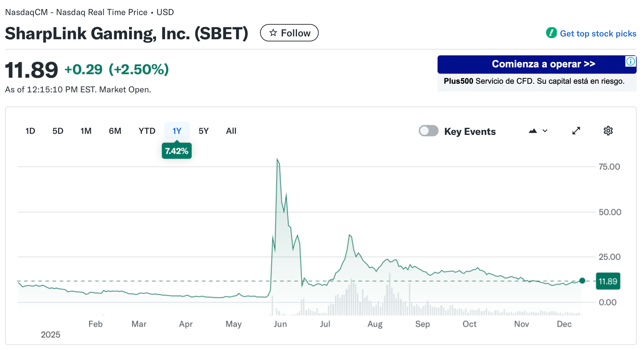Expand chart to full screen
Screen dimensions: 644x350
tap(576, 131)
